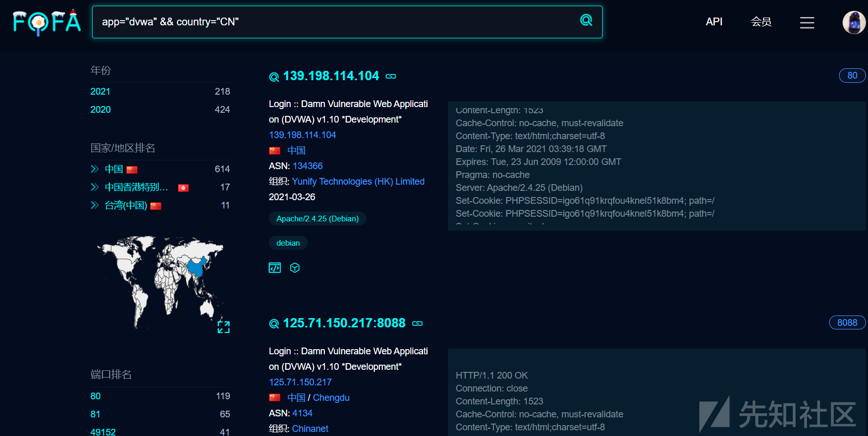Click the China flag in the Chengdu result
868x436 pixels.
(x=275, y=398)
